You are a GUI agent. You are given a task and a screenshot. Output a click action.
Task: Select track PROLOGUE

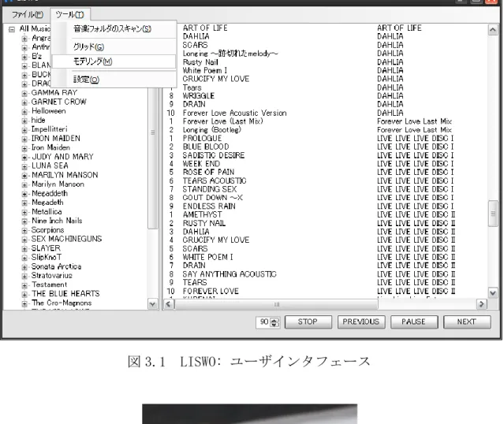point(202,139)
